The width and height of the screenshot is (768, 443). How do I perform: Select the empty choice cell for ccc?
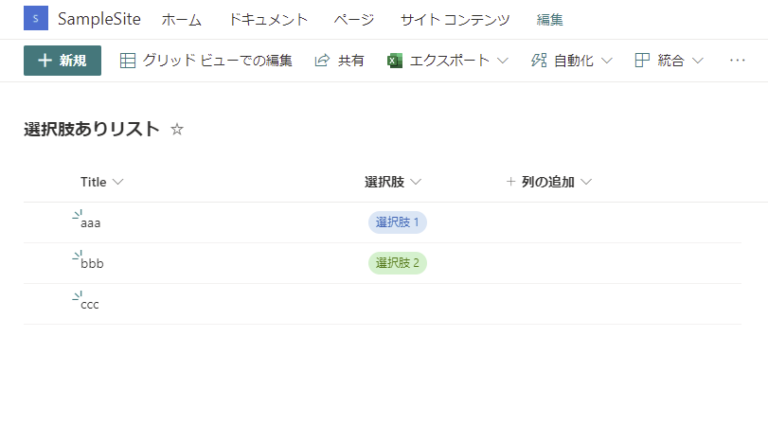(397, 304)
